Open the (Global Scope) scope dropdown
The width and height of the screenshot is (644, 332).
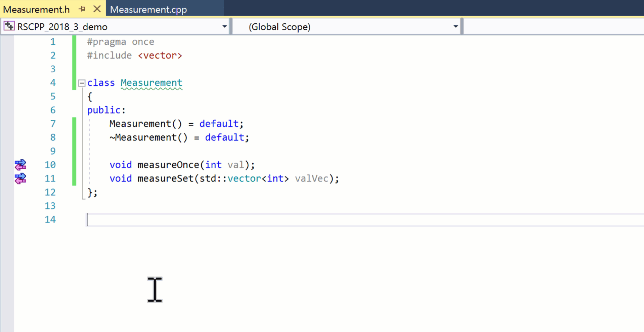click(456, 26)
